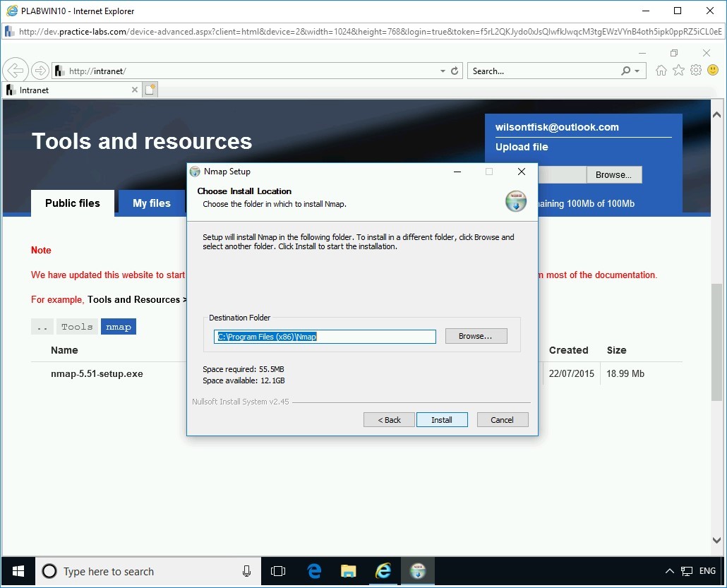The height and width of the screenshot is (588, 727).
Task: Click the scrollbar down arrow
Action: coord(716,539)
